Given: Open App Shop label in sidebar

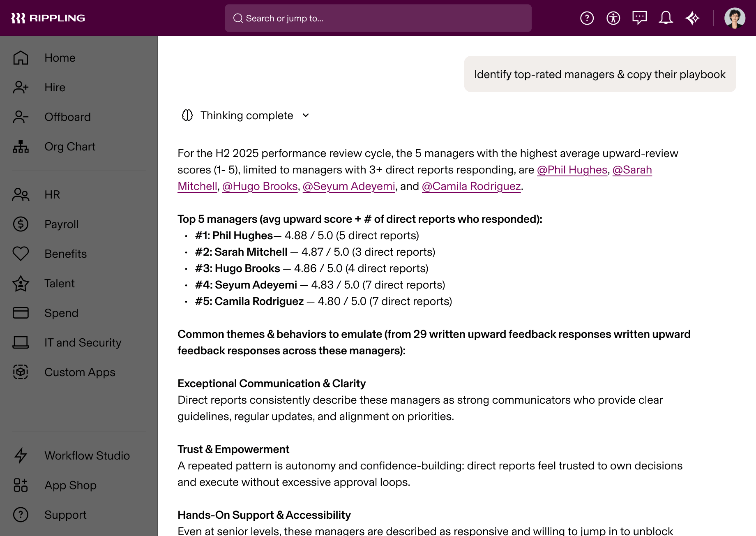Looking at the screenshot, I should click(x=71, y=485).
